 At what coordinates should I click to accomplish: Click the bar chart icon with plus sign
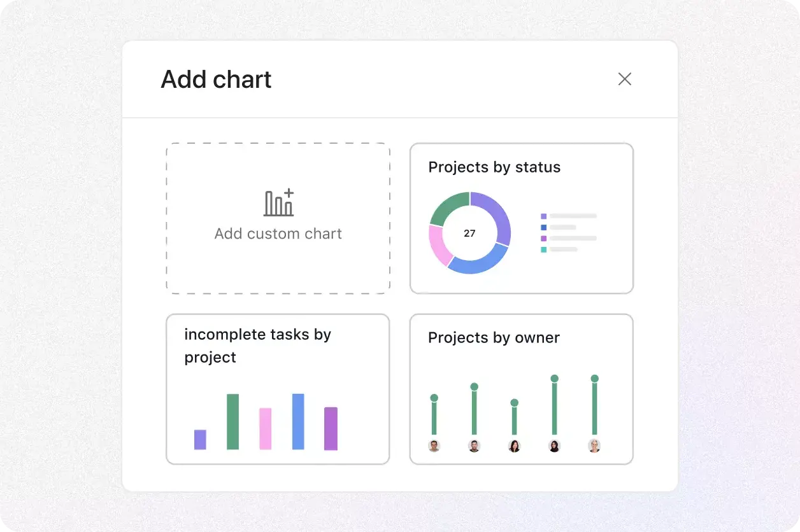click(278, 202)
